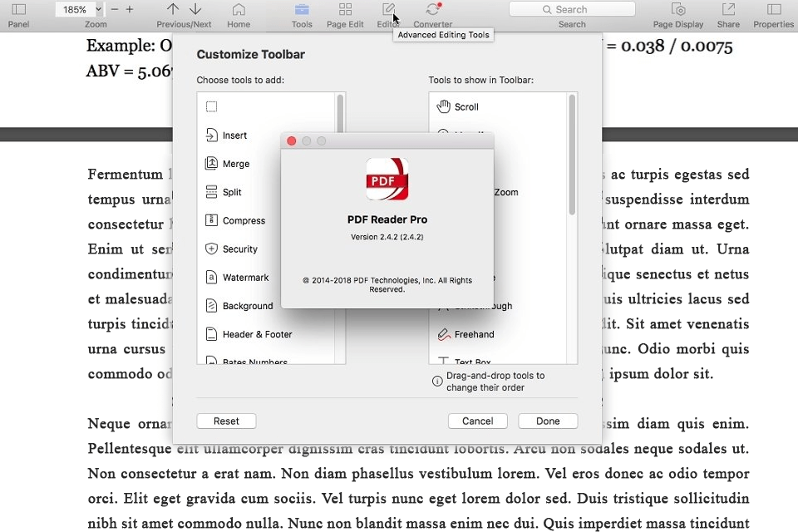798x532 pixels.
Task: Select Scroll tool in toolbar list
Action: pos(498,107)
